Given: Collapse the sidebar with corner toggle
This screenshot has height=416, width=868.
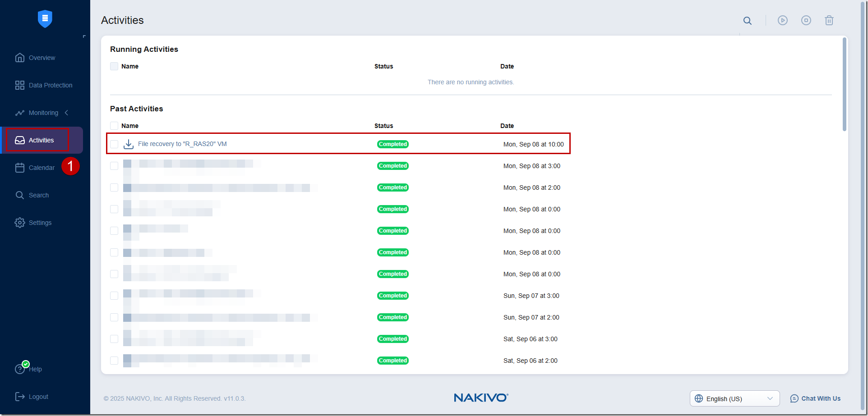Looking at the screenshot, I should (x=84, y=37).
